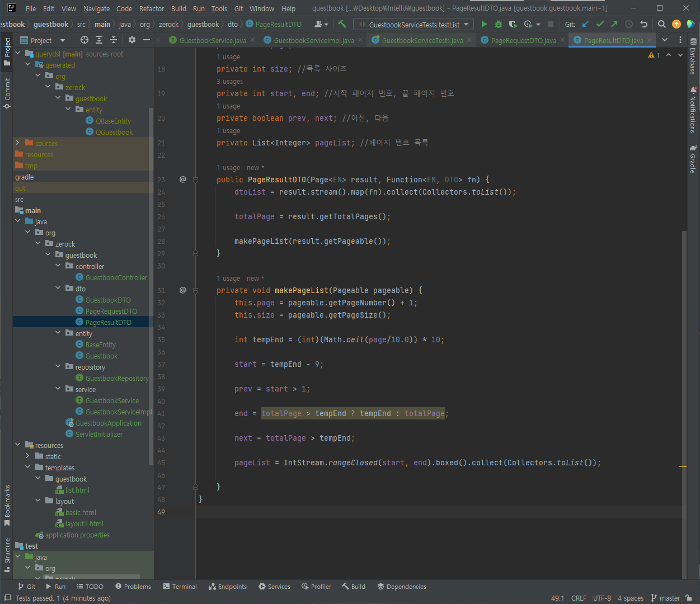This screenshot has width=700, height=604.
Task: Toggle the Commit tool window on left stripe
Action: coord(7,93)
